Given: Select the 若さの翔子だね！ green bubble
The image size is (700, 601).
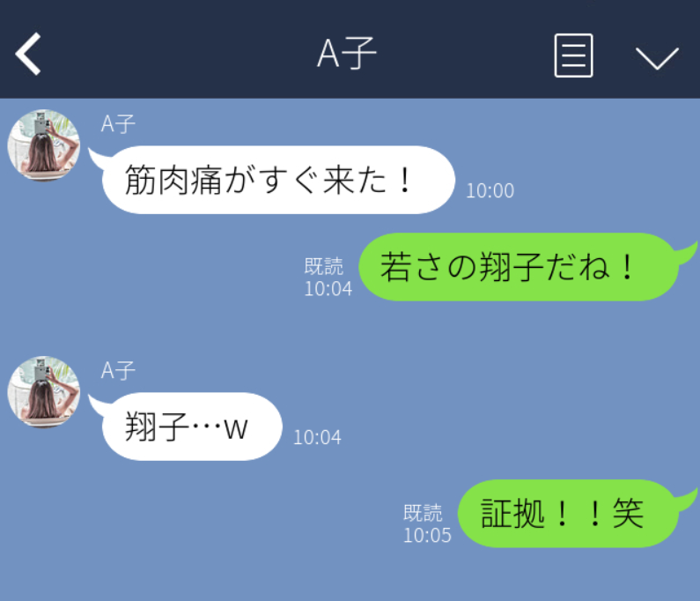Looking at the screenshot, I should [x=519, y=267].
